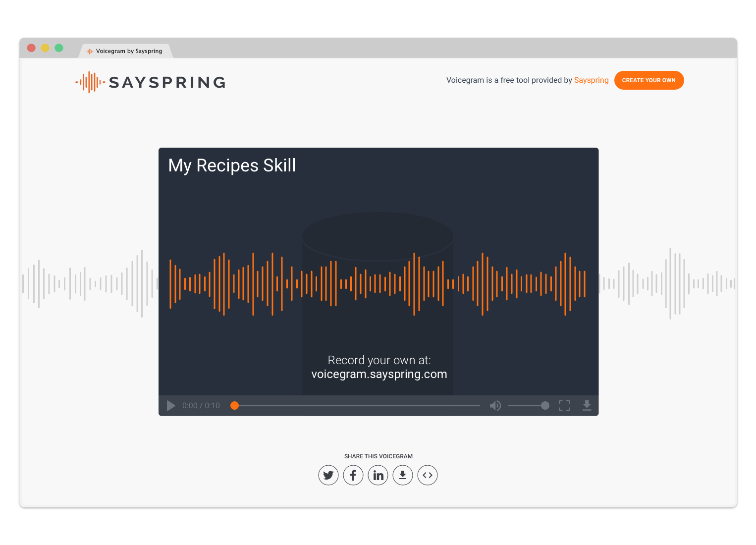Click the "Record your own at:" text

click(x=379, y=360)
